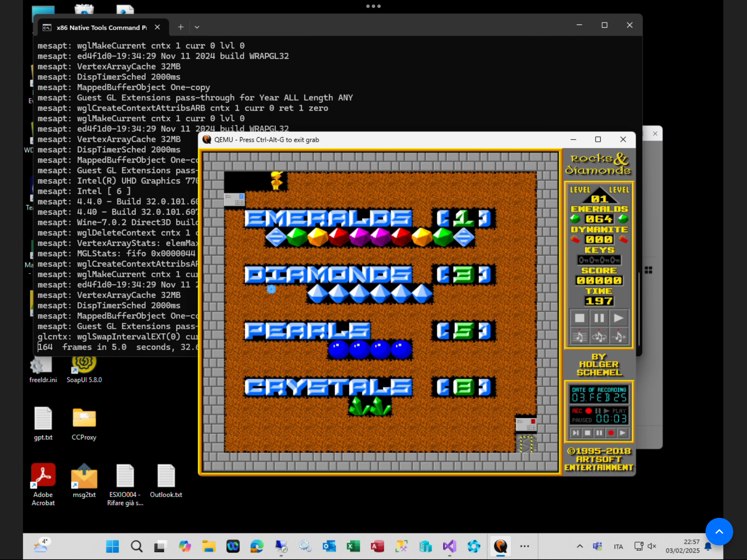This screenshot has width=747, height=560.
Task: Start tape recording with red record button
Action: [x=611, y=433]
